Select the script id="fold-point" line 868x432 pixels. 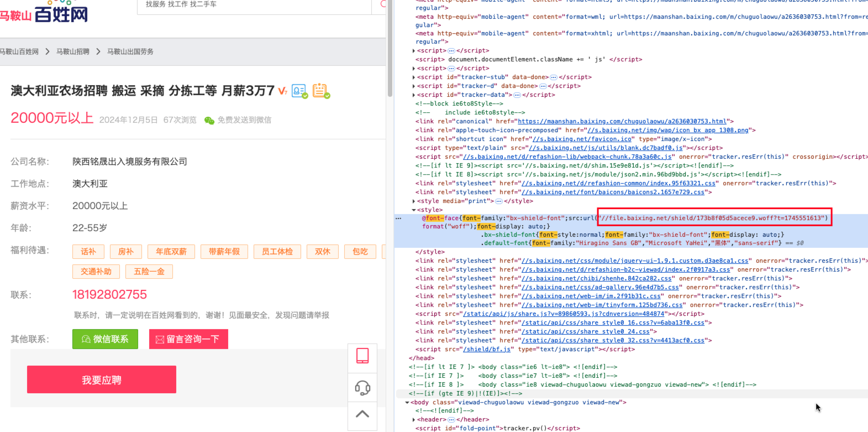[498, 429]
